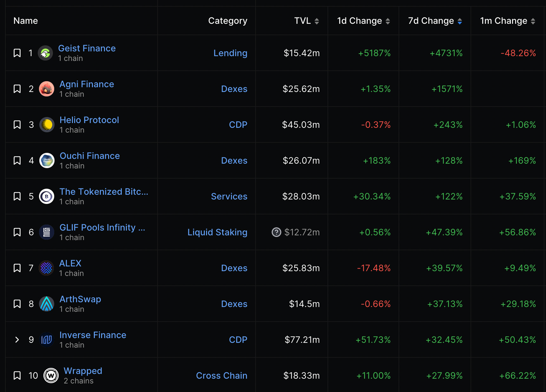Click the ALEX logo icon
546x392 pixels.
click(x=46, y=268)
